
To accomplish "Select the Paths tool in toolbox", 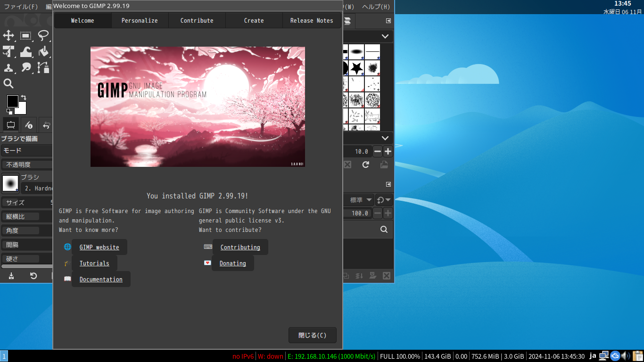I will pos(43,68).
